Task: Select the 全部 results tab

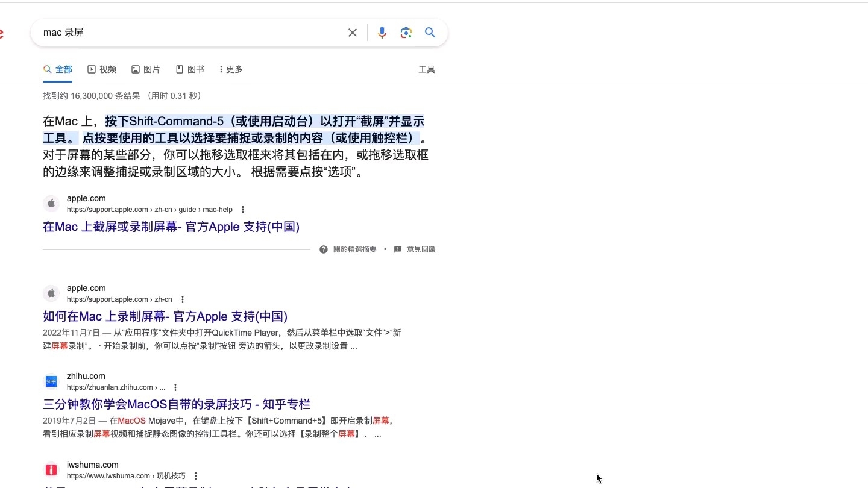Action: coord(58,69)
